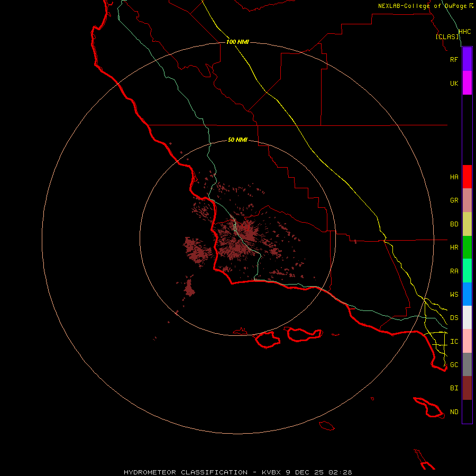This screenshot has width=476, height=476.
Task: Click the HA red legend swatch
Action: click(467, 177)
